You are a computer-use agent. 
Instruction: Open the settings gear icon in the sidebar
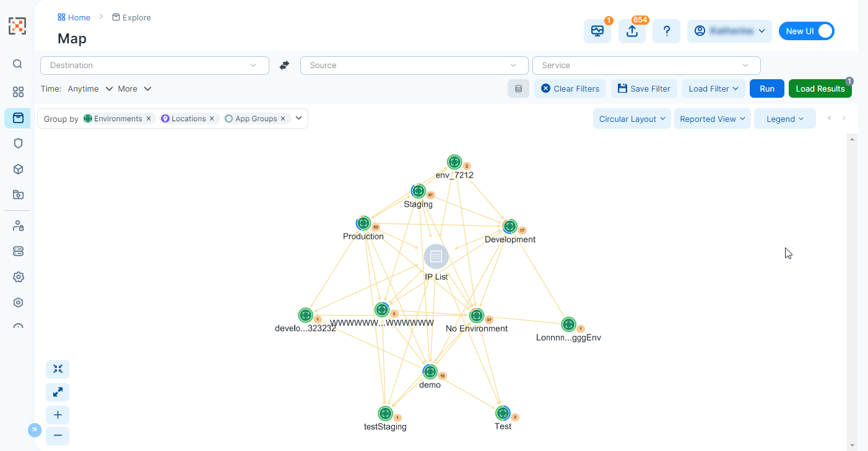[18, 277]
